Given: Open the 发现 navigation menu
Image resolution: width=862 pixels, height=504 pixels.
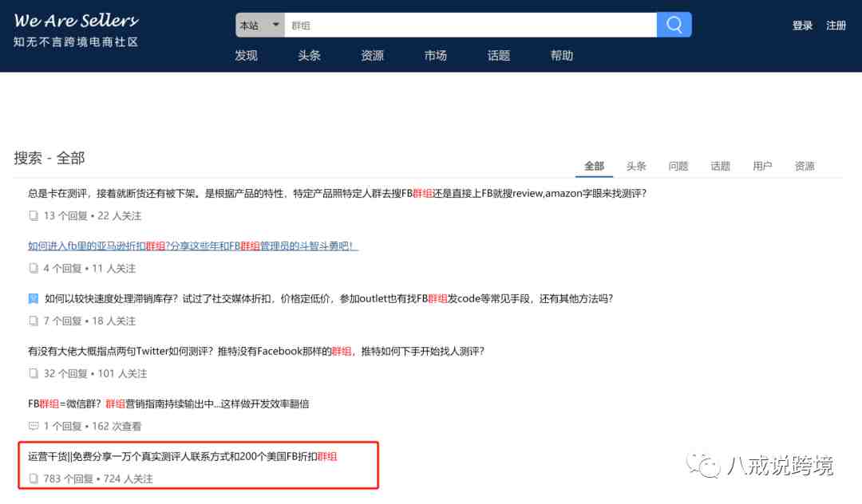Looking at the screenshot, I should 246,56.
